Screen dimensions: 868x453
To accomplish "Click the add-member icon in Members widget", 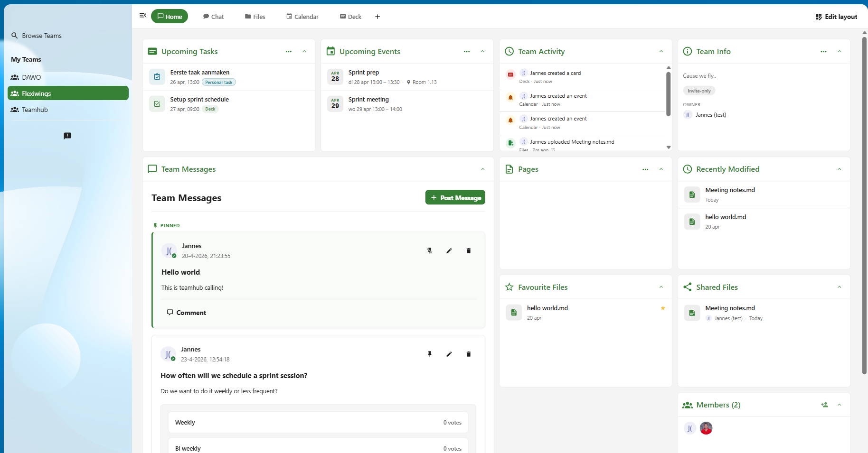I will [825, 405].
